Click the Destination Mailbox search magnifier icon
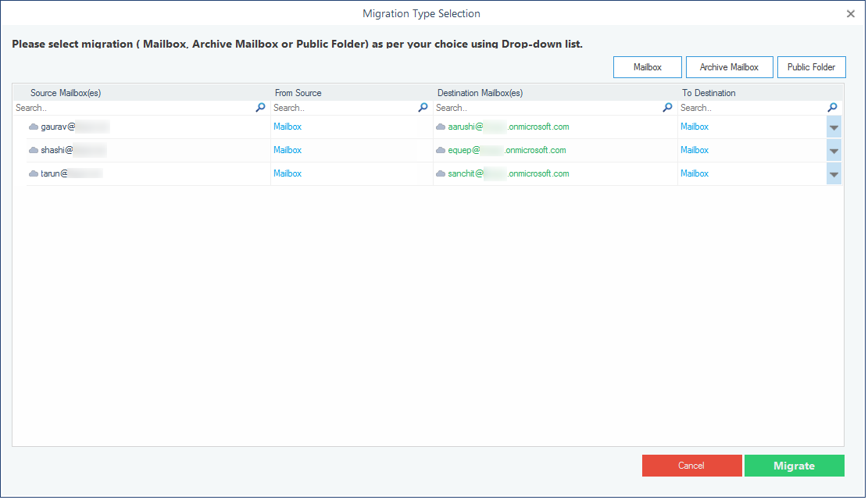868x500 pixels. (x=668, y=107)
